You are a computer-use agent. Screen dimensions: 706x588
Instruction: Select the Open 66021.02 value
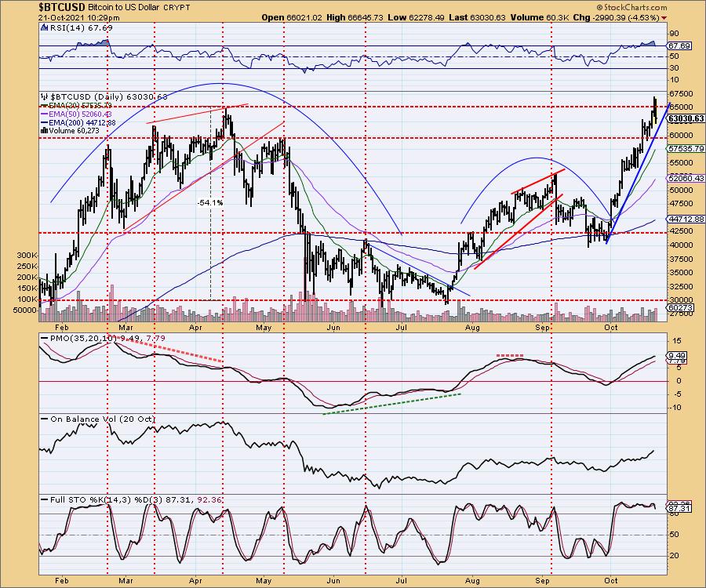tap(292, 18)
